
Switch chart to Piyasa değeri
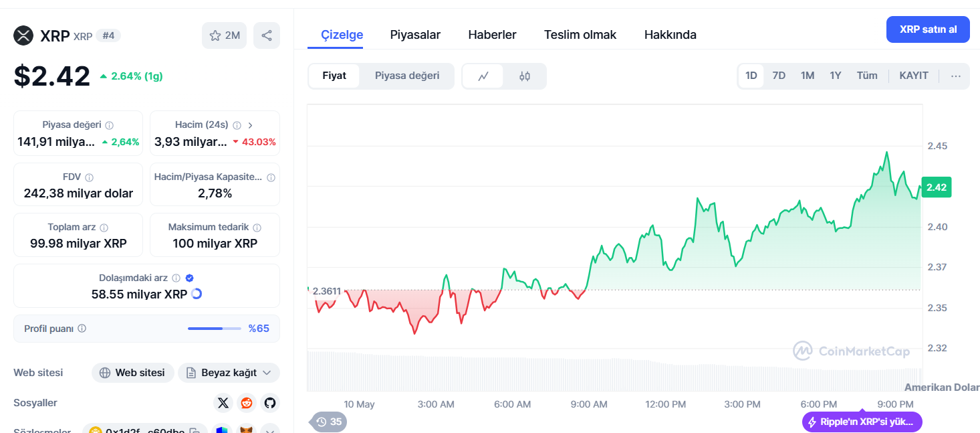(x=407, y=76)
